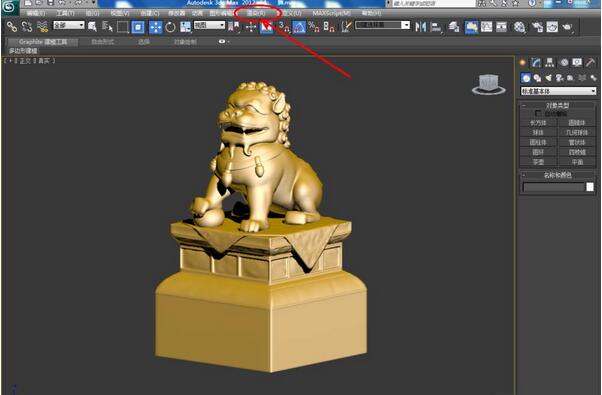This screenshot has height=395, width=602.
Task: Toggle Spinner Snap on the toolbar
Action: [329, 27]
